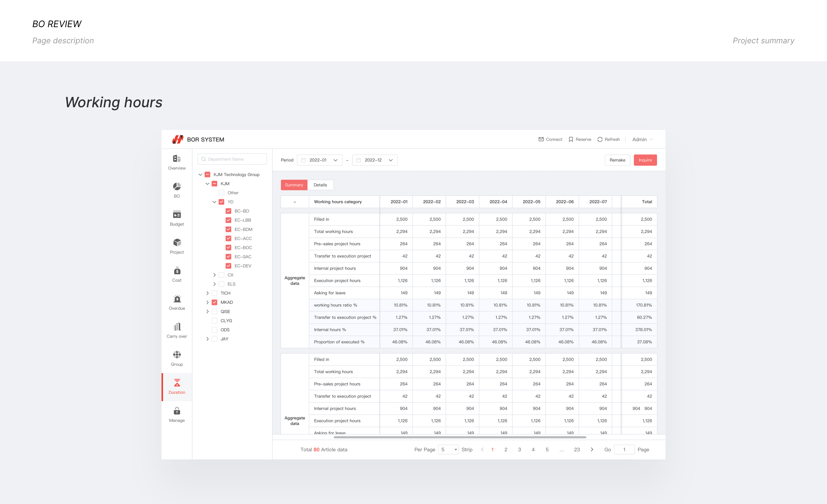Open the Project cube icon
This screenshot has height=504, width=827.
[x=177, y=242]
